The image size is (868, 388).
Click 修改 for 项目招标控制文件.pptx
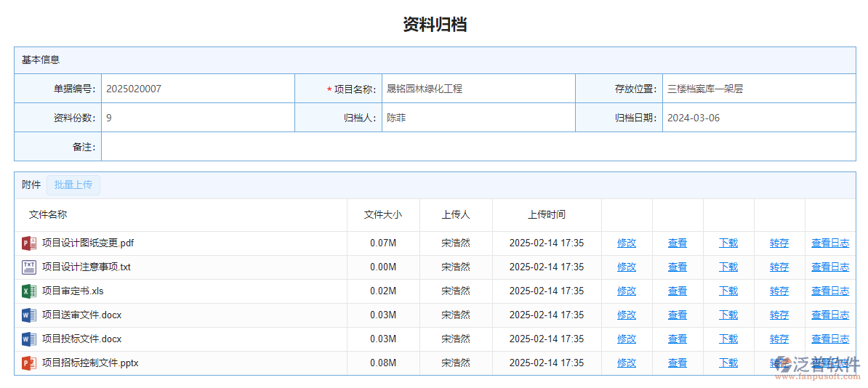[x=626, y=363]
